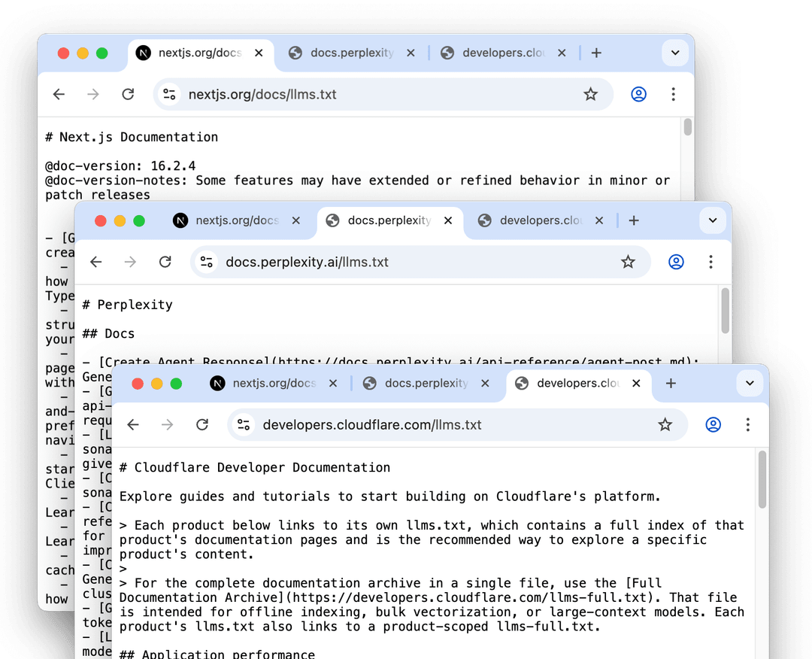812x659 pixels.
Task: Open profile menu in nextjs.org window
Action: coord(638,94)
